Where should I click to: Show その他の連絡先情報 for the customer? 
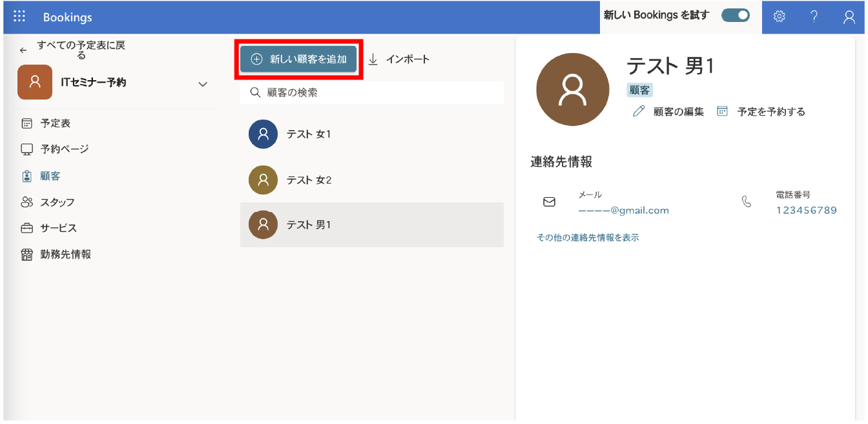pos(586,237)
